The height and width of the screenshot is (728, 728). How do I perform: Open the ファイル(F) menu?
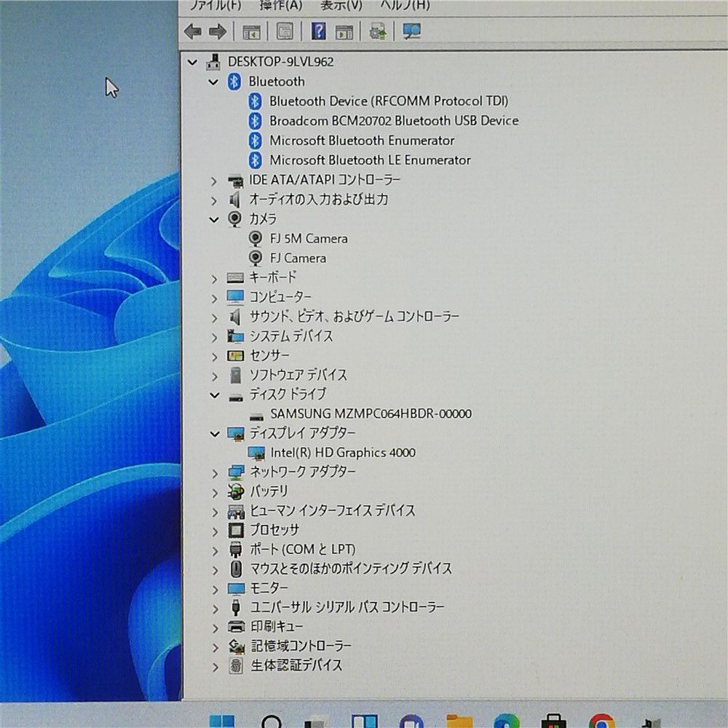[x=215, y=4]
